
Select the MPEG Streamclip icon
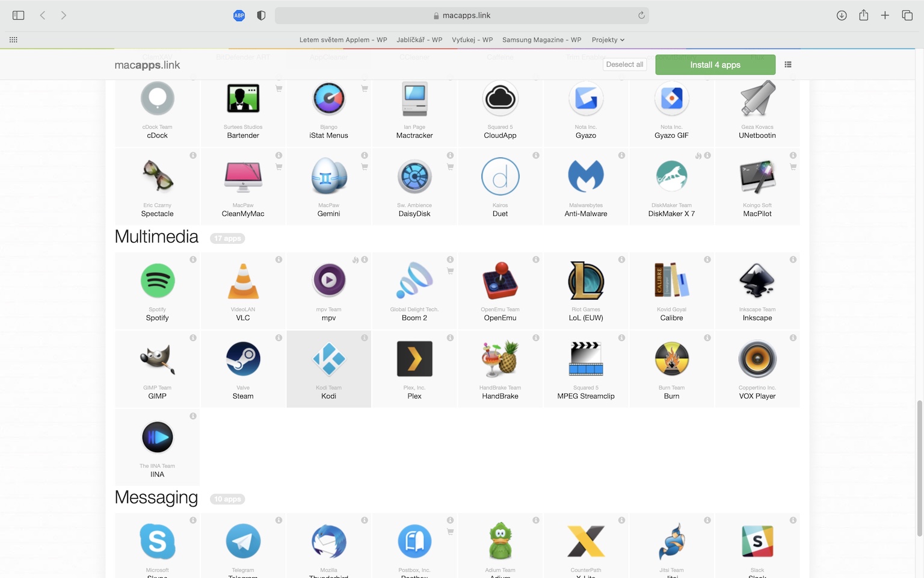[x=586, y=359]
